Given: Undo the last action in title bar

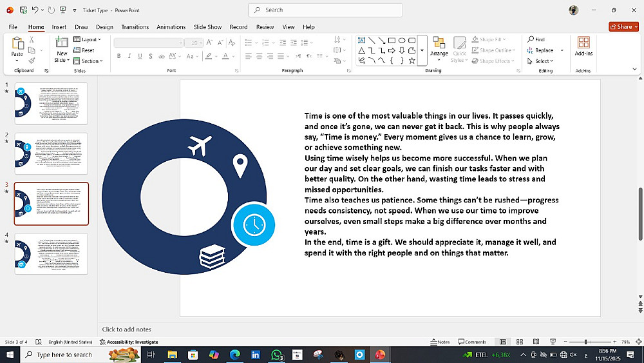Looking at the screenshot, I should click(35, 10).
